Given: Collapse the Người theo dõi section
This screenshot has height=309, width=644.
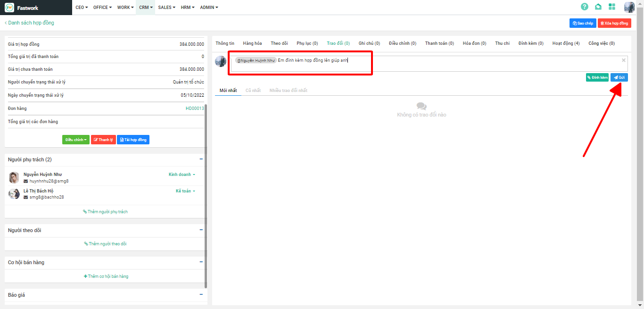Looking at the screenshot, I should pyautogui.click(x=201, y=230).
